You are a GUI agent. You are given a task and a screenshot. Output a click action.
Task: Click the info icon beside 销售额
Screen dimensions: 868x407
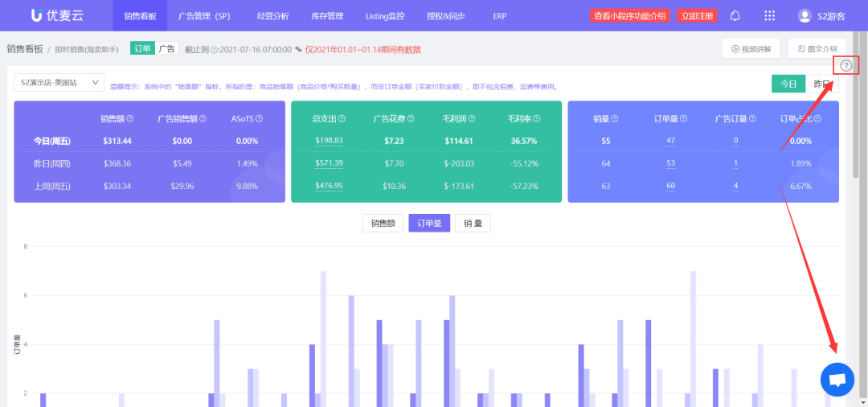point(130,119)
